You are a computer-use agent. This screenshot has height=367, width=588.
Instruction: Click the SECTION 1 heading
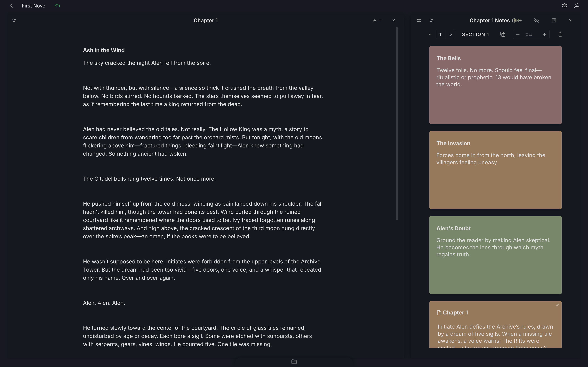point(475,35)
